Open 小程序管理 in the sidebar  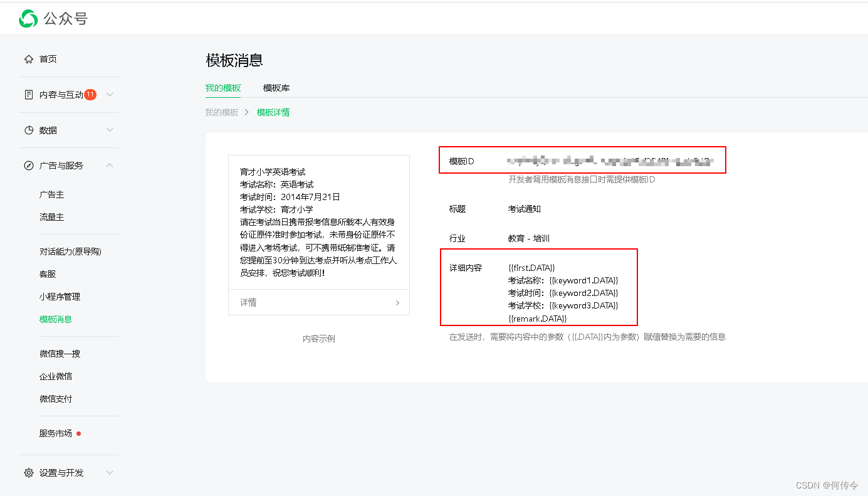[60, 297]
